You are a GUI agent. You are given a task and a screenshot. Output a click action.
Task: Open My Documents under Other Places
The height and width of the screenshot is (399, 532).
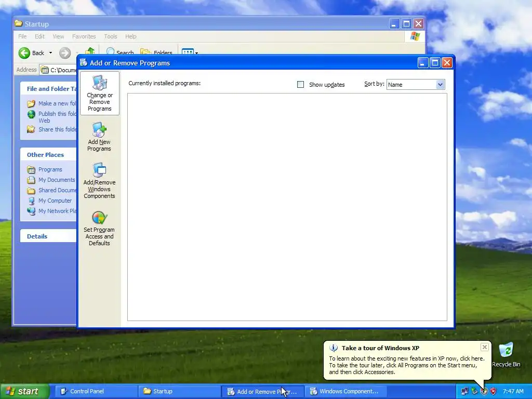point(51,180)
